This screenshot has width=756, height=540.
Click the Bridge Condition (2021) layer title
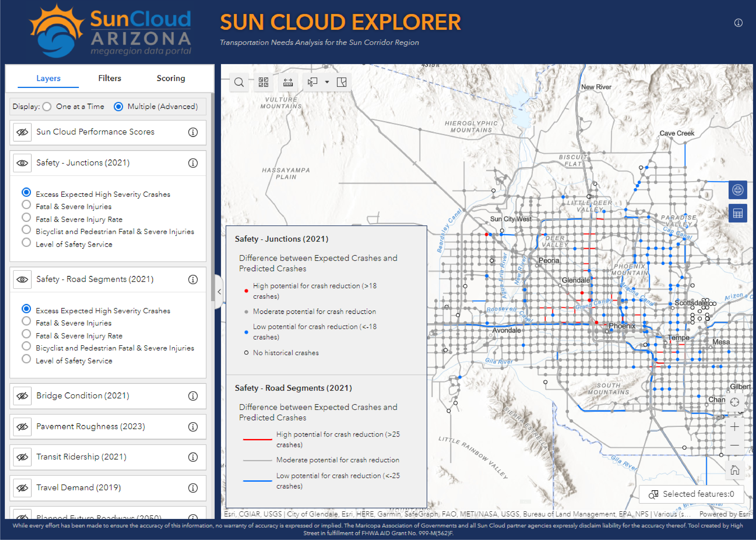click(83, 396)
